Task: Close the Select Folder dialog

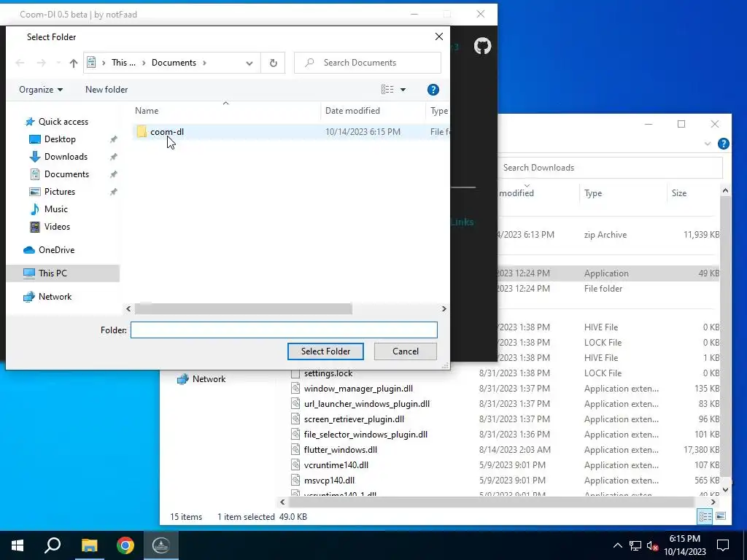Action: click(x=438, y=36)
